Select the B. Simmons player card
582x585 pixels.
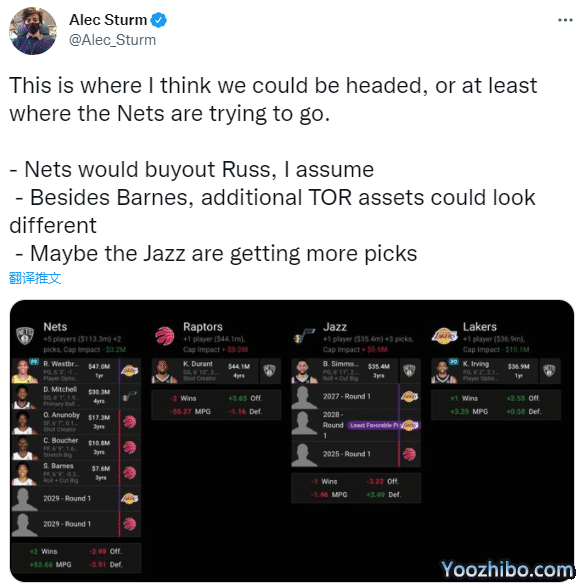pos(356,371)
